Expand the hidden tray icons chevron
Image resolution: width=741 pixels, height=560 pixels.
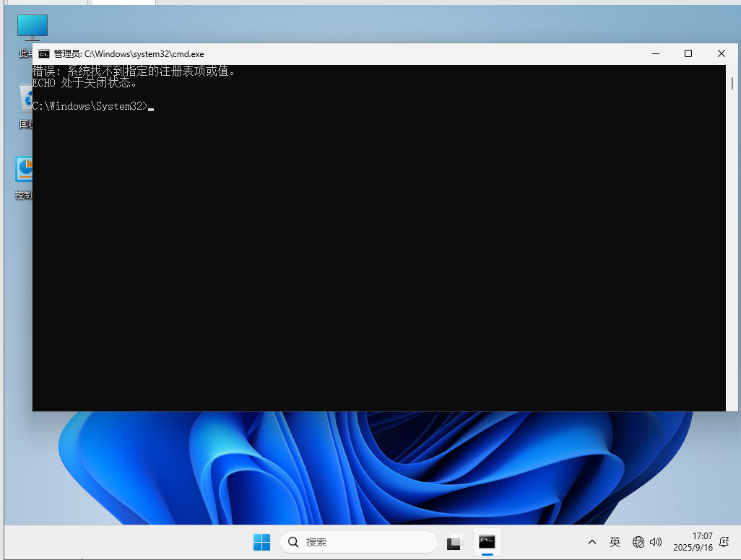point(592,542)
